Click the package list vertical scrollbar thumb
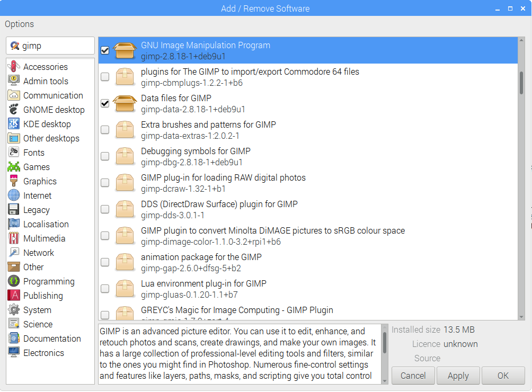532x392 pixels. point(521,83)
